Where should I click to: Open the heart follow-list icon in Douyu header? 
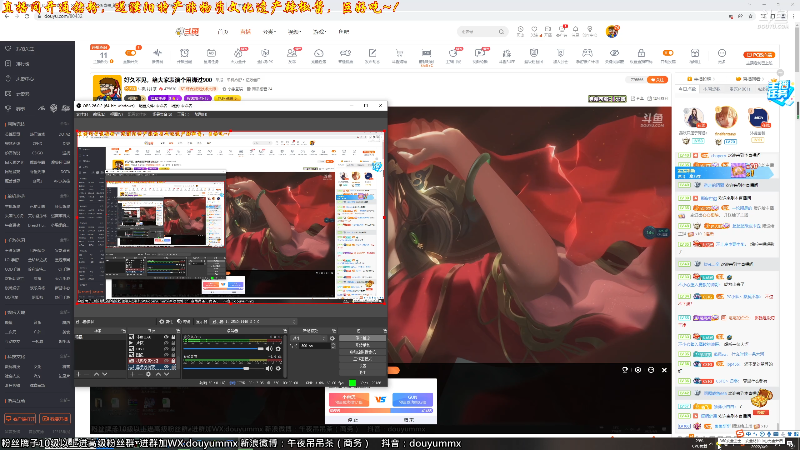click(x=534, y=31)
